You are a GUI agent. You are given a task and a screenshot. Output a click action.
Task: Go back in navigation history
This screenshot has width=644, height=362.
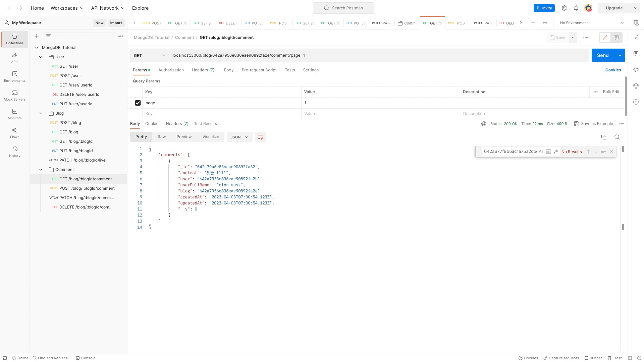coord(9,8)
